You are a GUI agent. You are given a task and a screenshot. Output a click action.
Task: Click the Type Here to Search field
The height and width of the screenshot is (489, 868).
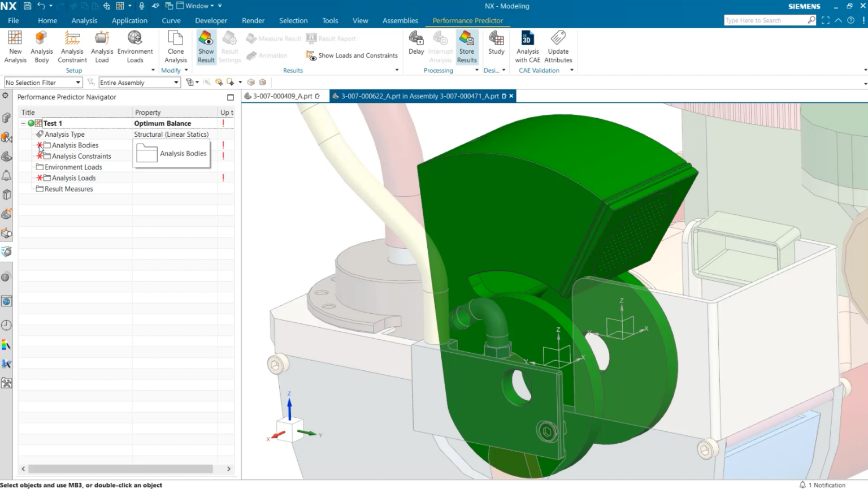(765, 20)
